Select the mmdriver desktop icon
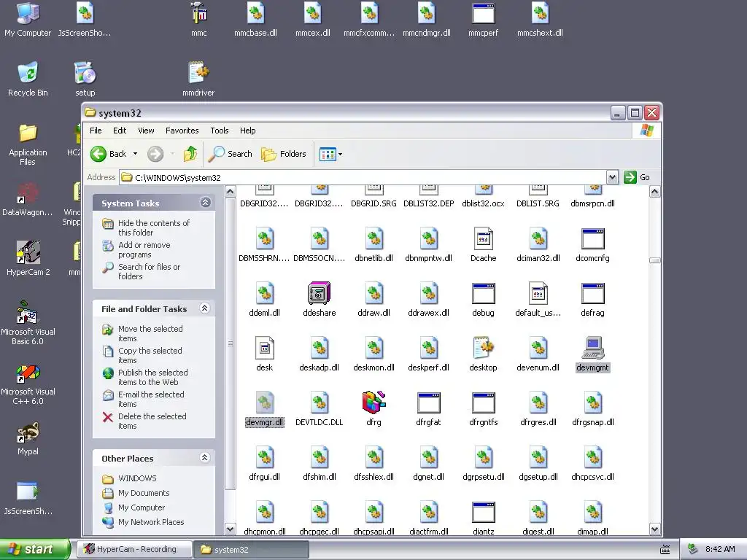Image resolution: width=747 pixels, height=560 pixels. coord(198,79)
